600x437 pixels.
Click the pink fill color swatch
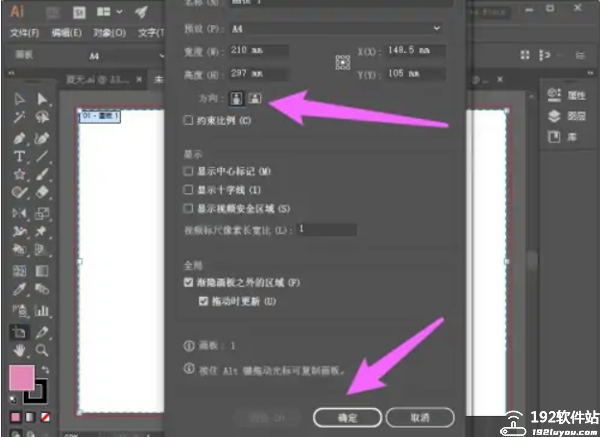point(21,377)
